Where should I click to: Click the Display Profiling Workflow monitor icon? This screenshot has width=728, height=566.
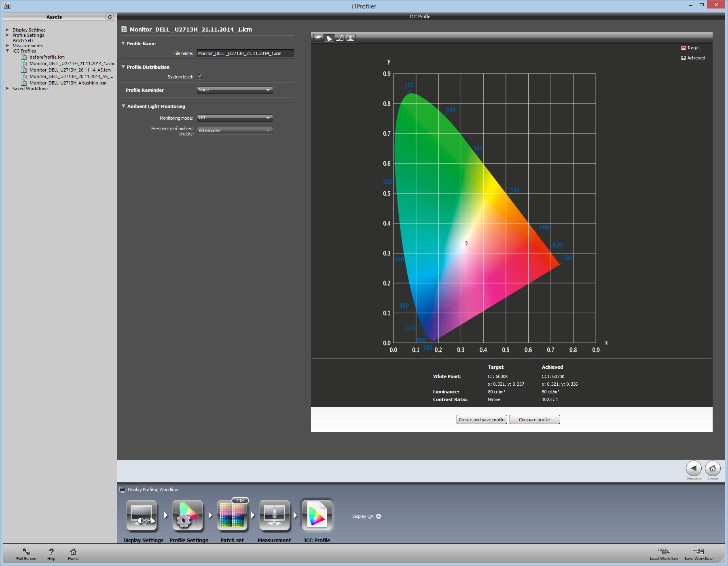coord(123,490)
